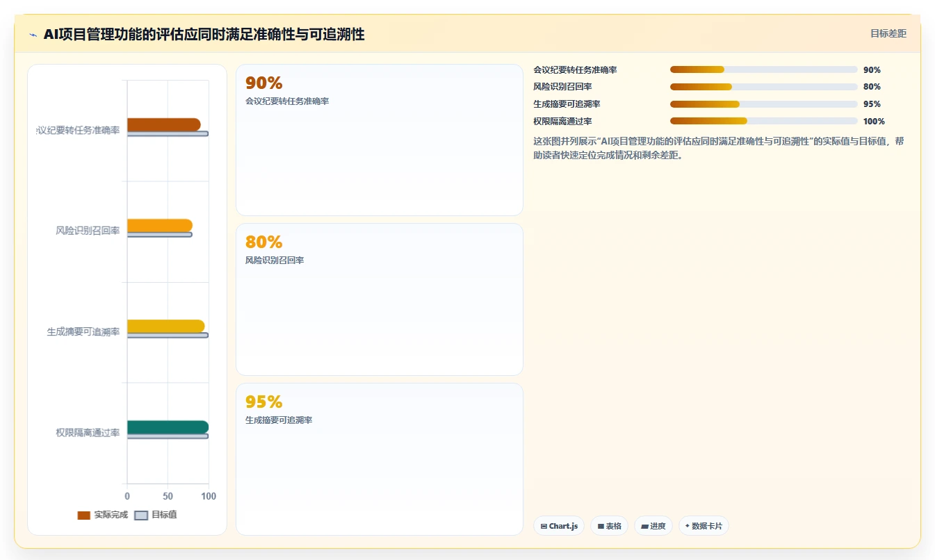The image size is (935, 560).
Task: Click the x-axis tick label 50
Action: pyautogui.click(x=168, y=496)
